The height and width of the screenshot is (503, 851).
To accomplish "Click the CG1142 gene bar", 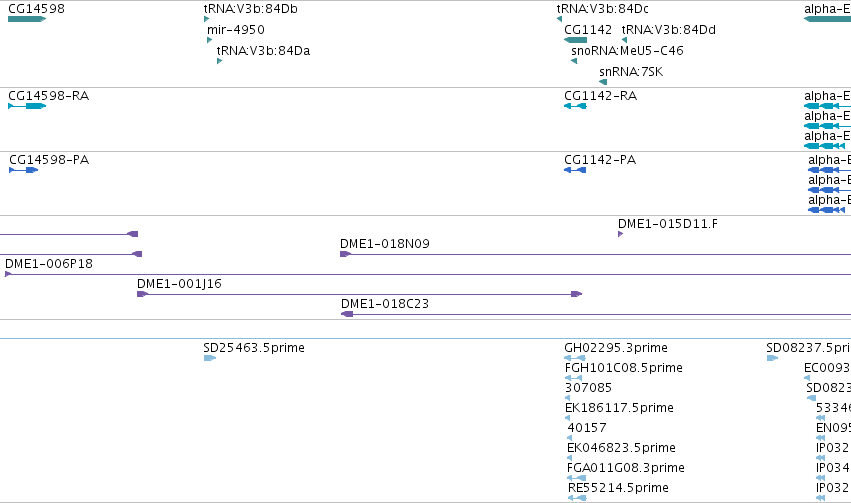I will (575, 40).
